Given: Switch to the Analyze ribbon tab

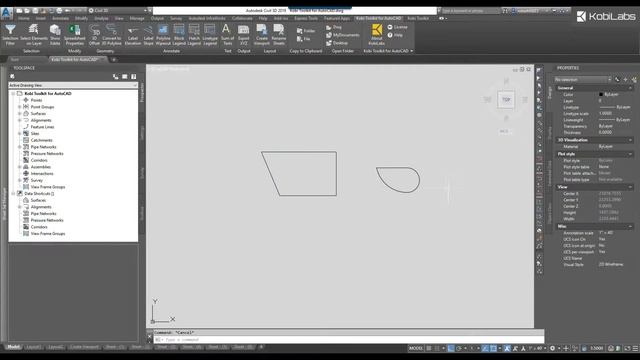Looking at the screenshot, I should coord(101,18).
